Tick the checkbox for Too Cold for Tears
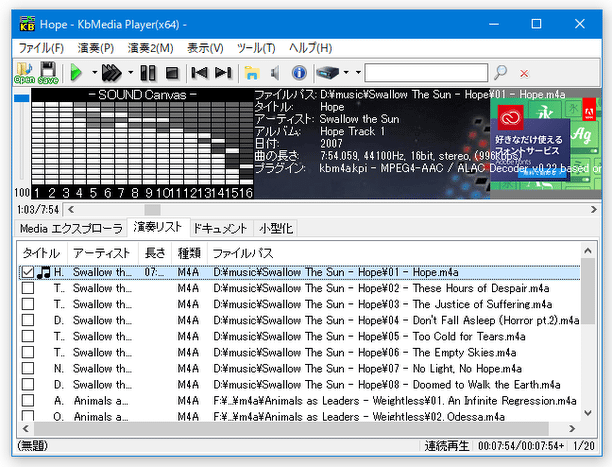 [28, 336]
